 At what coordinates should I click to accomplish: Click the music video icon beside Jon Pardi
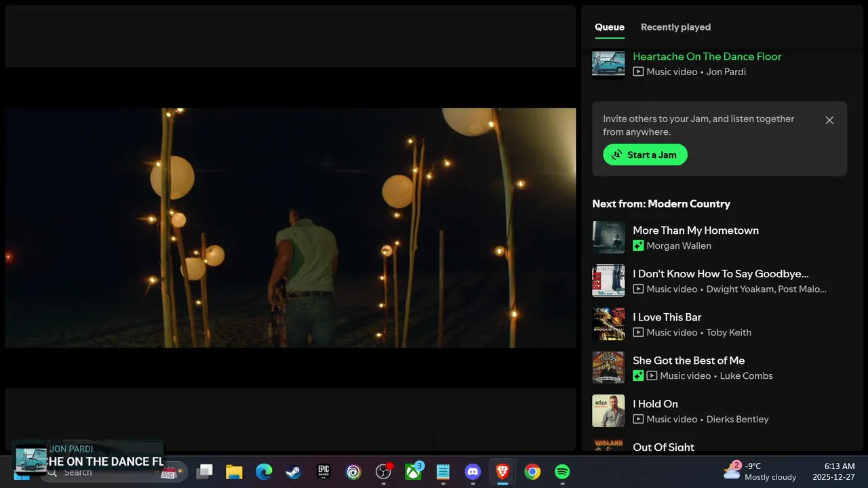638,72
